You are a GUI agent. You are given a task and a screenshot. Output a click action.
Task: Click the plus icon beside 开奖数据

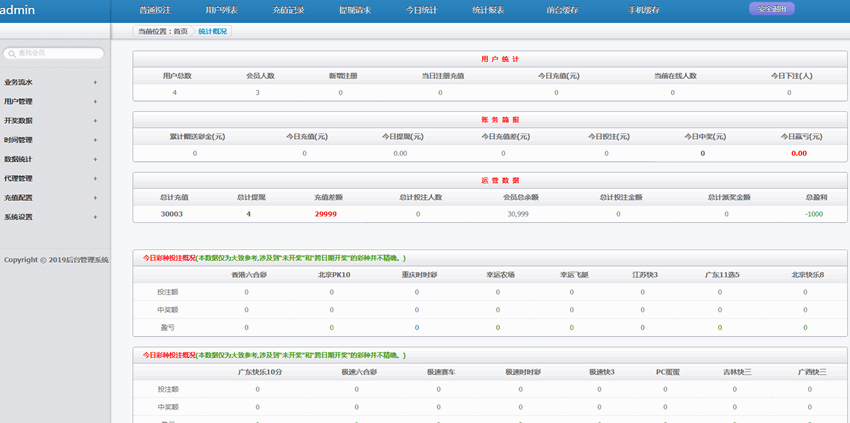[x=95, y=120]
